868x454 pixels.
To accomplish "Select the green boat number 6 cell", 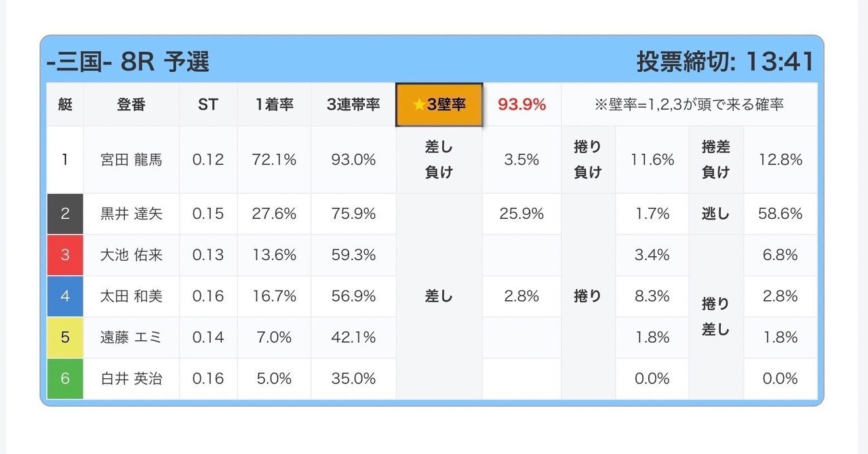I will [65, 378].
